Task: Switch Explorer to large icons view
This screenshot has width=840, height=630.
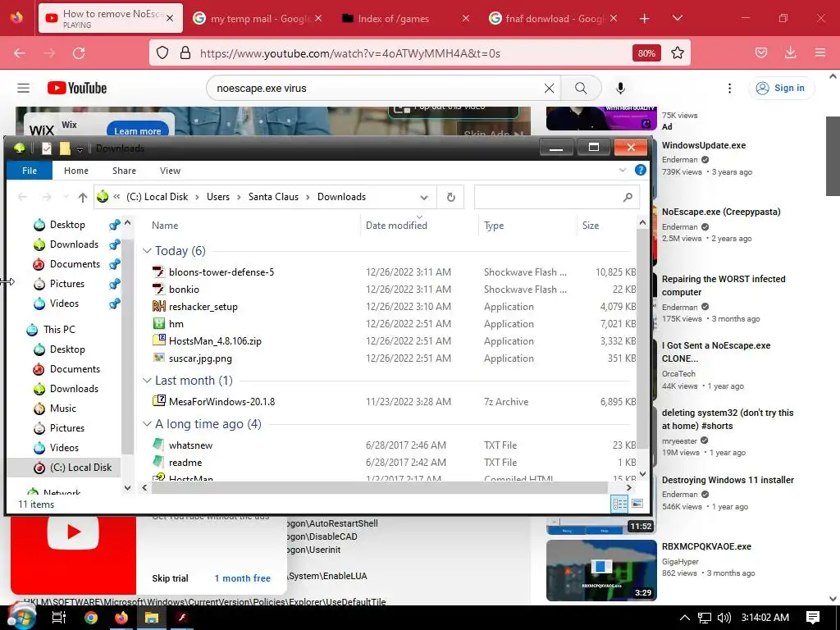Action: [x=637, y=504]
